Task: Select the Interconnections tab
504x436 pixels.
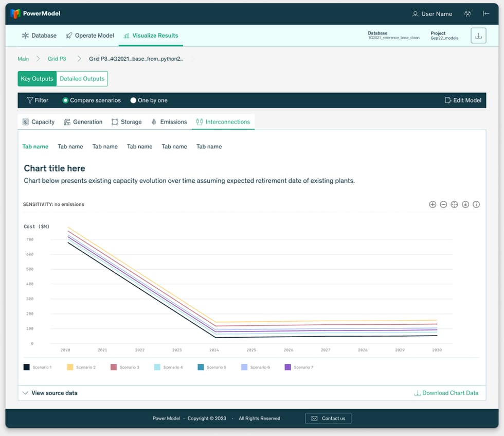Action: (x=223, y=122)
